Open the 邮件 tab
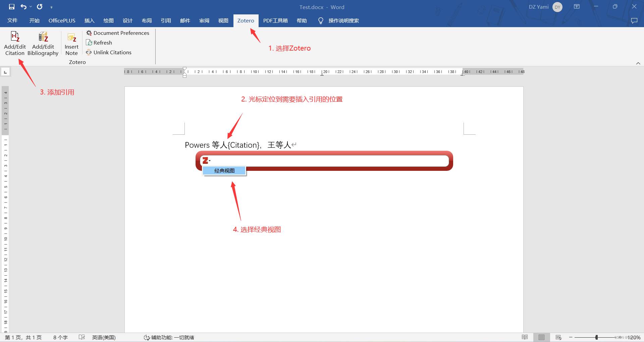This screenshot has width=644, height=342. [x=185, y=20]
